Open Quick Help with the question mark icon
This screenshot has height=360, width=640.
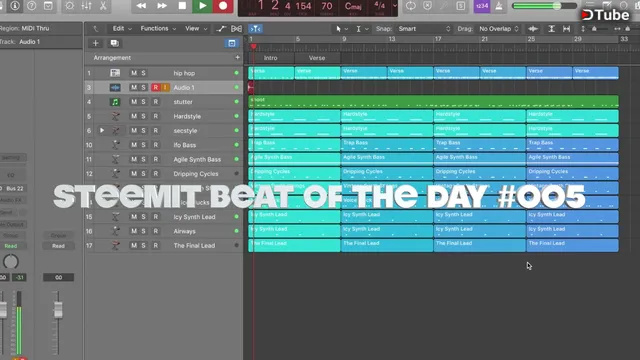tap(31, 6)
